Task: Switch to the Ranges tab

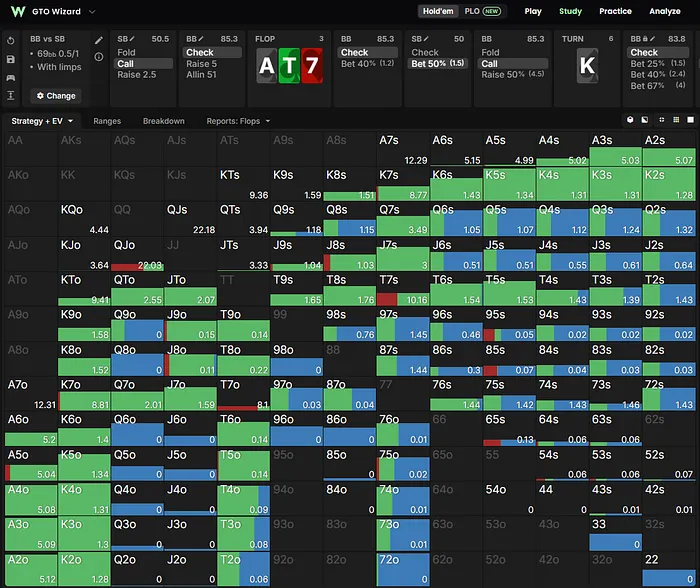Action: click(107, 121)
